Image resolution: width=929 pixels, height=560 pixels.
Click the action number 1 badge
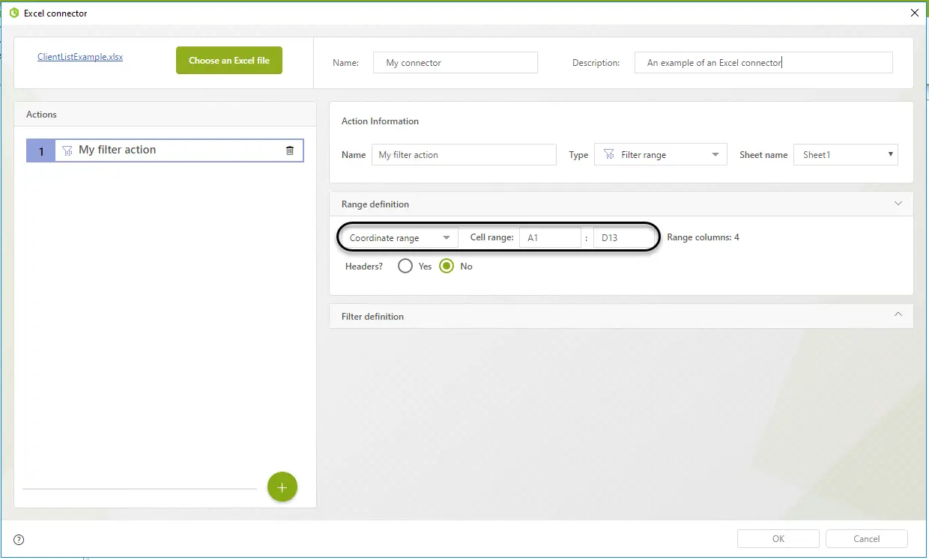41,150
